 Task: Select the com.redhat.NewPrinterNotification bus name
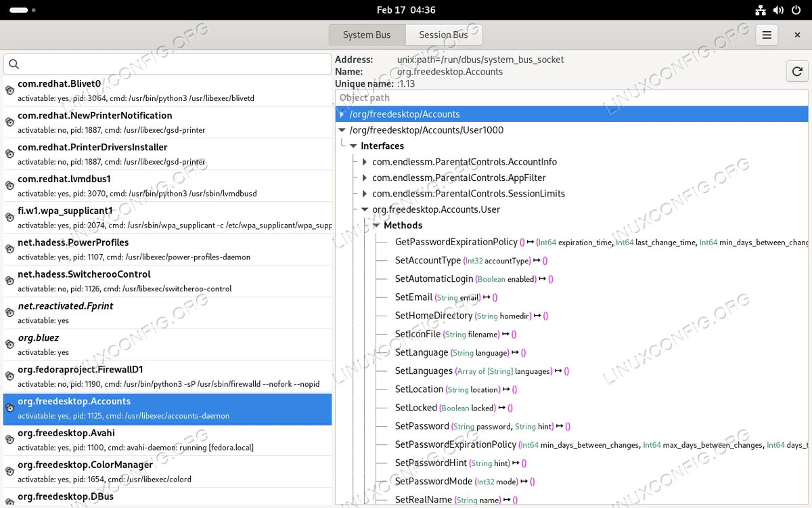tap(167, 122)
